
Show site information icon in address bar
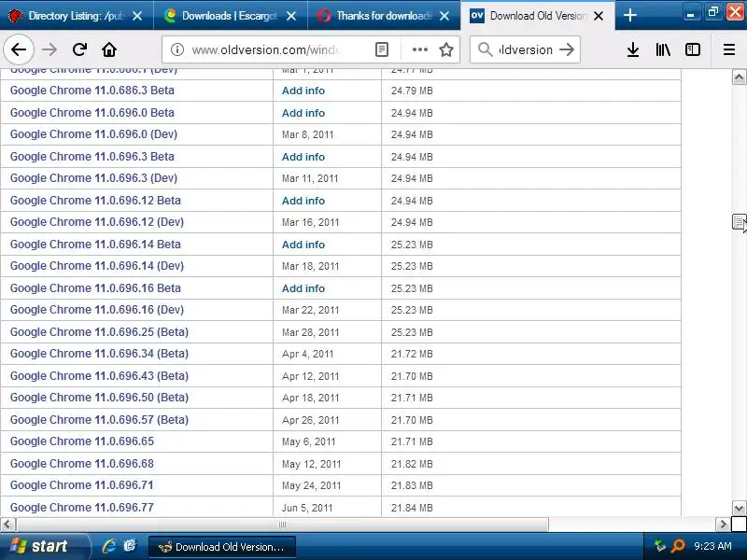pos(177,49)
